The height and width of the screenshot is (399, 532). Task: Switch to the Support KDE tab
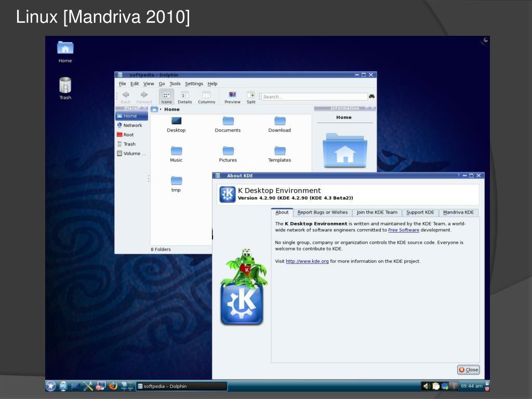pos(420,212)
